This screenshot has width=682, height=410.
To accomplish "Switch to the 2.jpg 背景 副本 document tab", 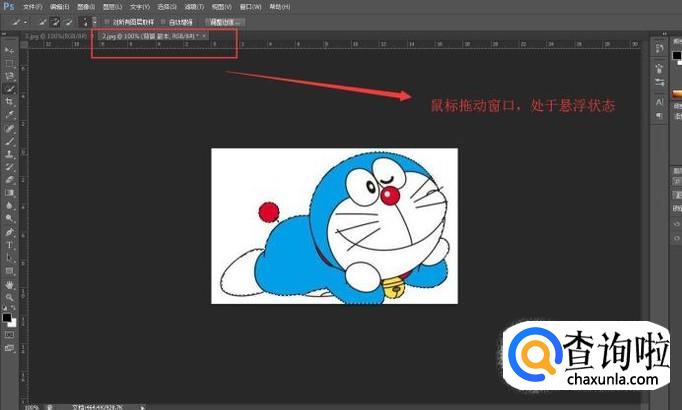I will [148, 36].
